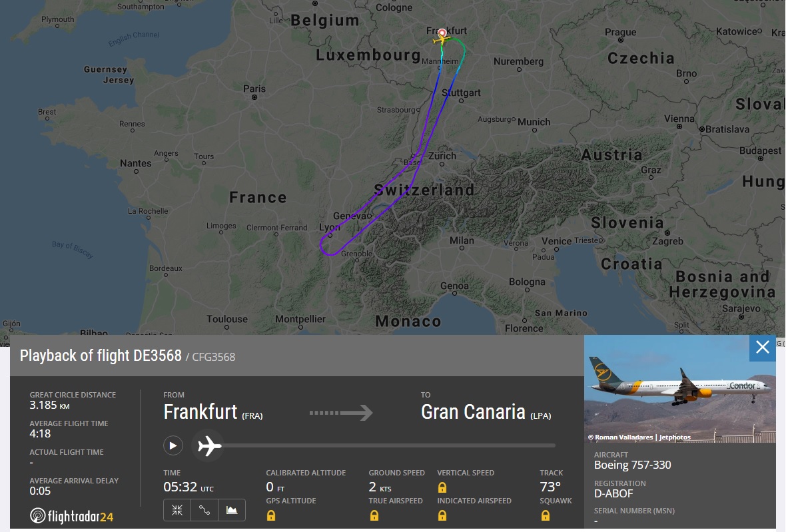Toggle the flight route path icon

pyautogui.click(x=204, y=510)
